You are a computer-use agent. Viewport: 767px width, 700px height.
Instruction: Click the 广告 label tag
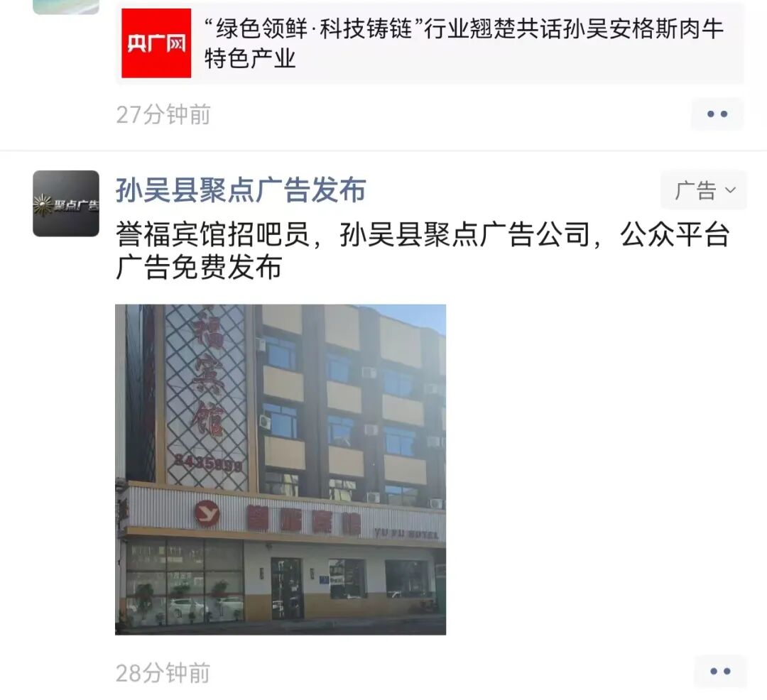(695, 190)
